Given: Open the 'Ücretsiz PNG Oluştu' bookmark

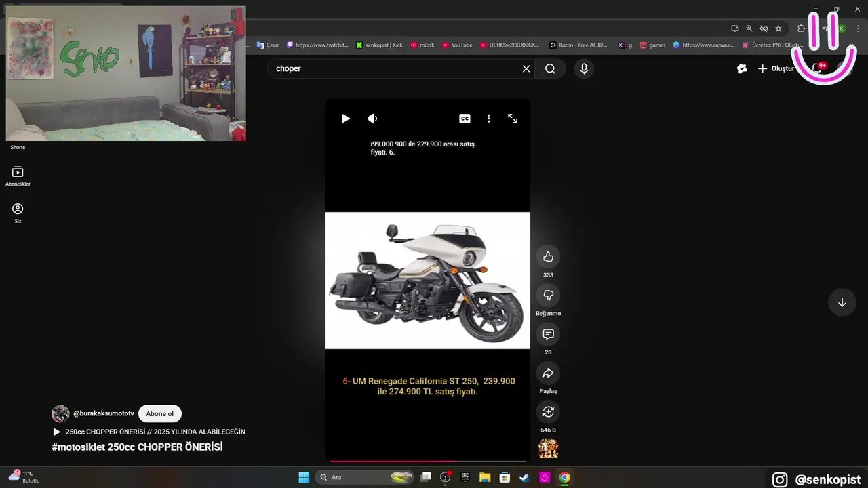Looking at the screenshot, I should pos(773,45).
